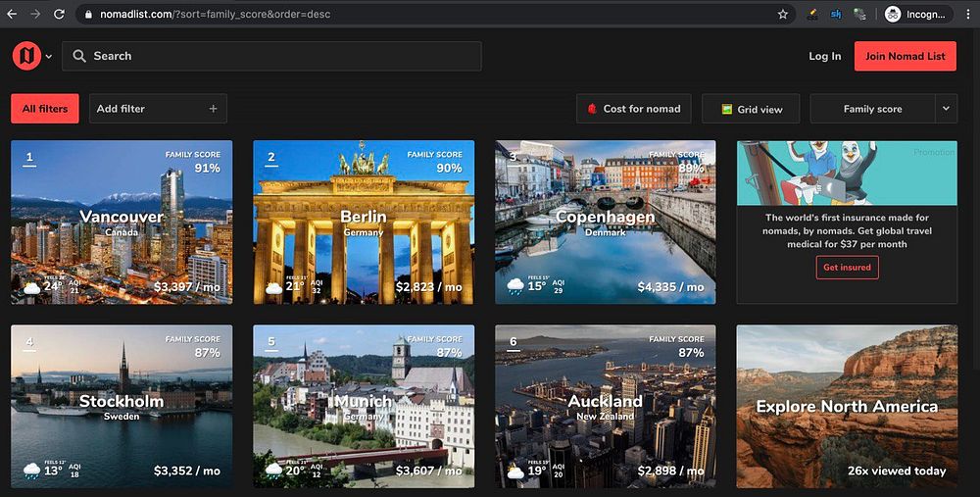The image size is (980, 497).
Task: Switch to Grid view
Action: click(x=751, y=108)
